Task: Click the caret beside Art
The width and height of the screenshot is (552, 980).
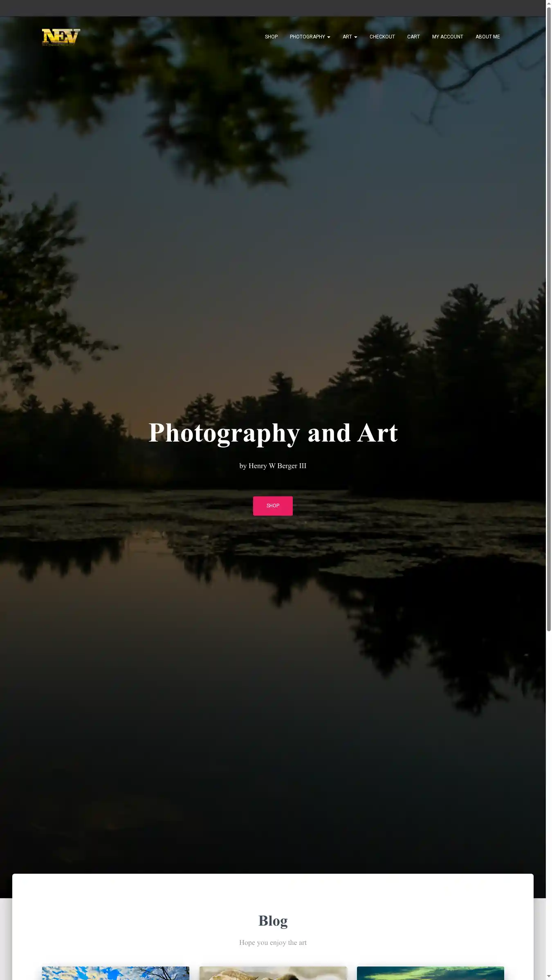Action: point(356,37)
